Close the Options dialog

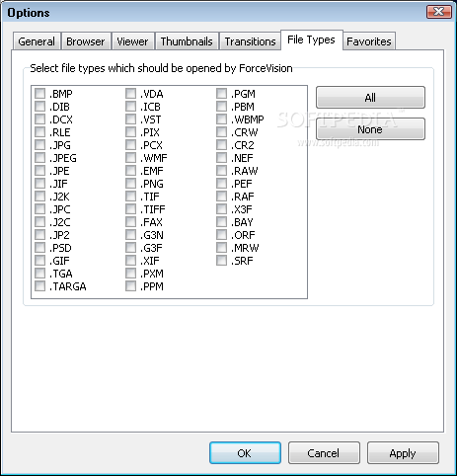438,12
